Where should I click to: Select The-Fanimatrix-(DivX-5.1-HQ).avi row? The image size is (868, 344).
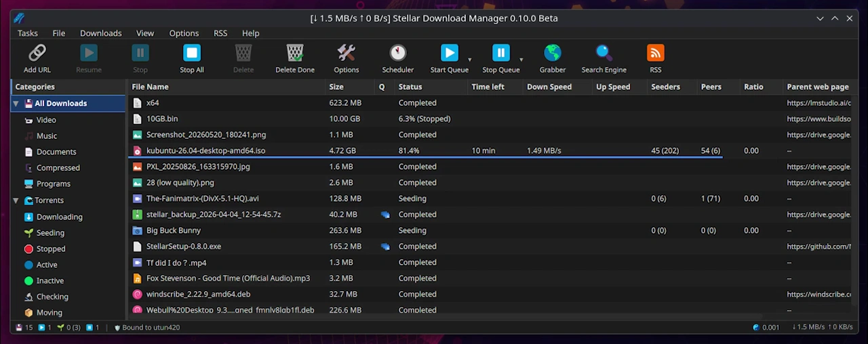(490, 198)
